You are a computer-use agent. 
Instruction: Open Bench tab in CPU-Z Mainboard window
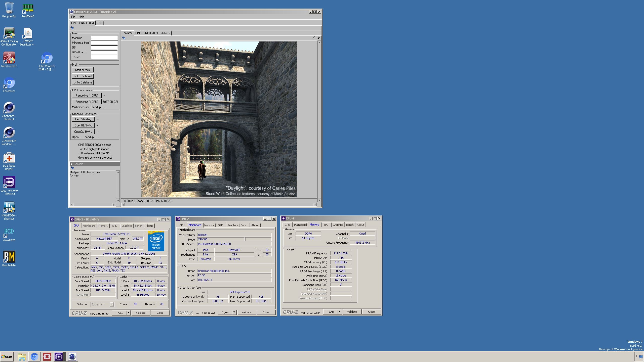tap(244, 225)
